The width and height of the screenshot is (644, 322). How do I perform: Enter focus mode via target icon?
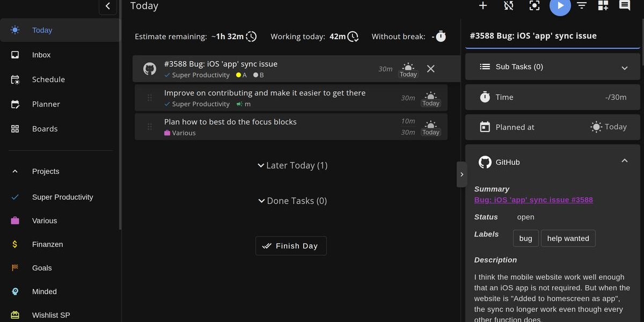point(535,5)
